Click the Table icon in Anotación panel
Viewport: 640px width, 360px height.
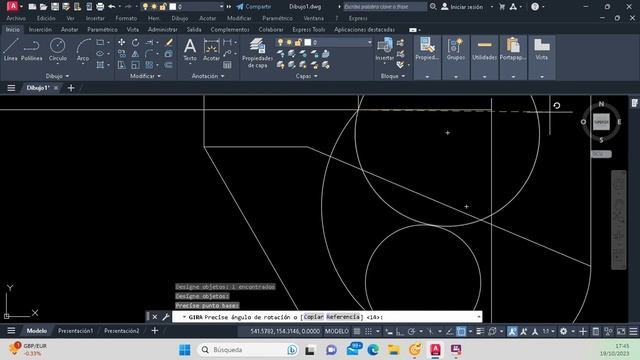tap(227, 65)
